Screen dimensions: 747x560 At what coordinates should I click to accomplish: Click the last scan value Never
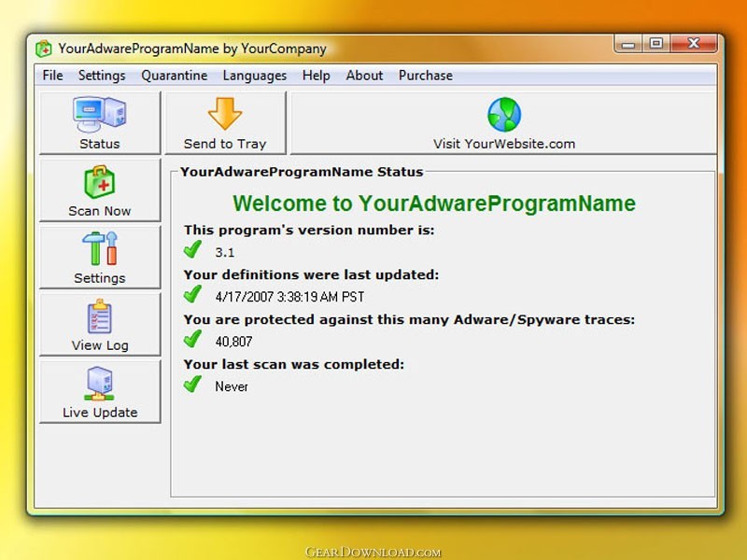[232, 386]
